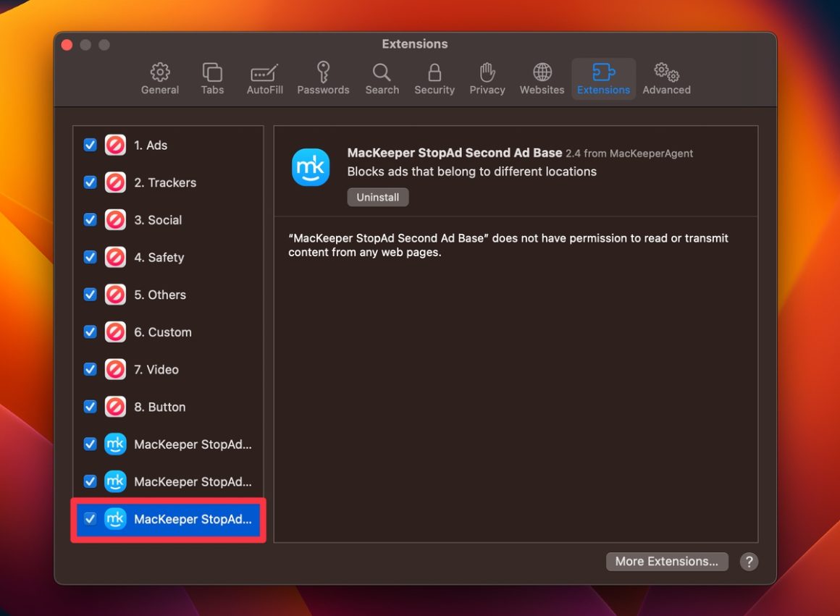Uninstall MacKeeper StopAd Second Ad Base
Image resolution: width=840 pixels, height=616 pixels.
coord(377,196)
